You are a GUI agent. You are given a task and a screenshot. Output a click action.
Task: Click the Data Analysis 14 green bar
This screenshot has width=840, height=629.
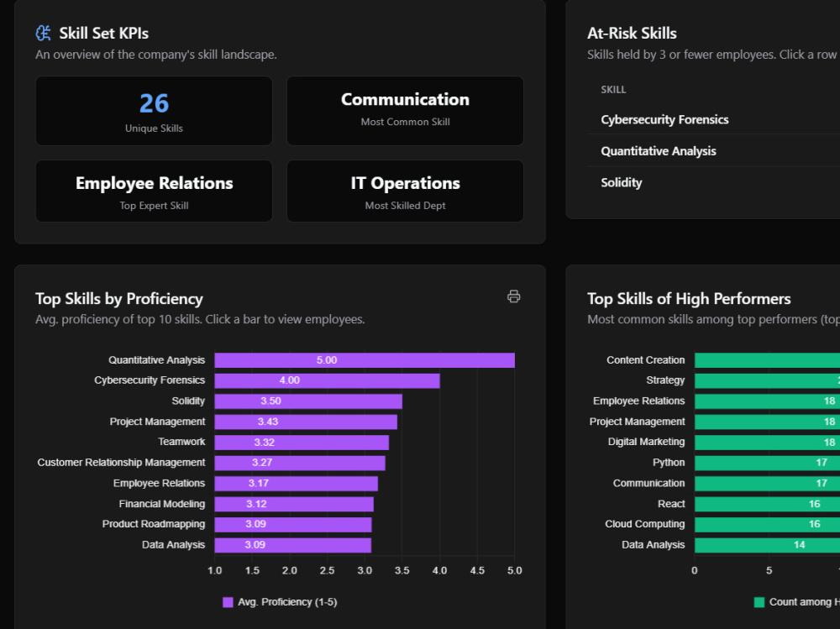(x=767, y=545)
